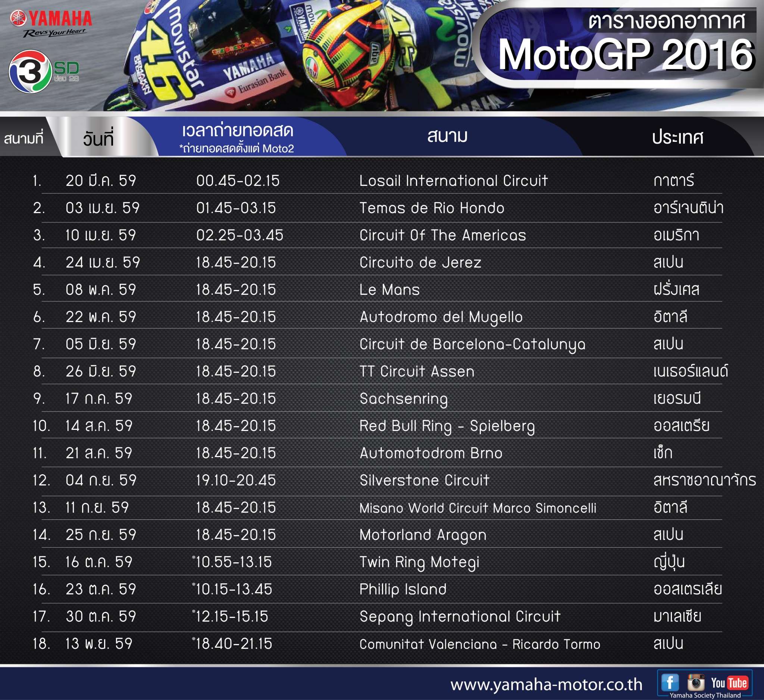This screenshot has height=700, width=764.
Task: Click broadcast time 10.55-13.15
Action: point(232,562)
